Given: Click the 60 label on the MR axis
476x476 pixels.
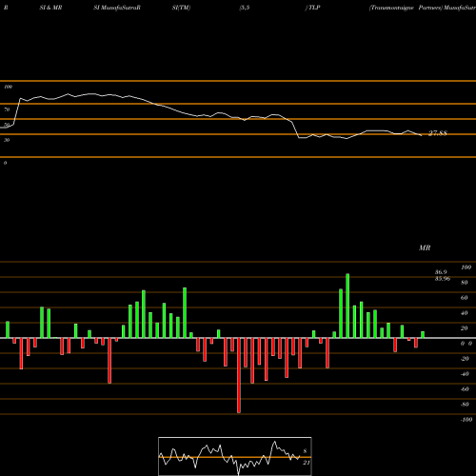Looking at the screenshot, I should [465, 298].
